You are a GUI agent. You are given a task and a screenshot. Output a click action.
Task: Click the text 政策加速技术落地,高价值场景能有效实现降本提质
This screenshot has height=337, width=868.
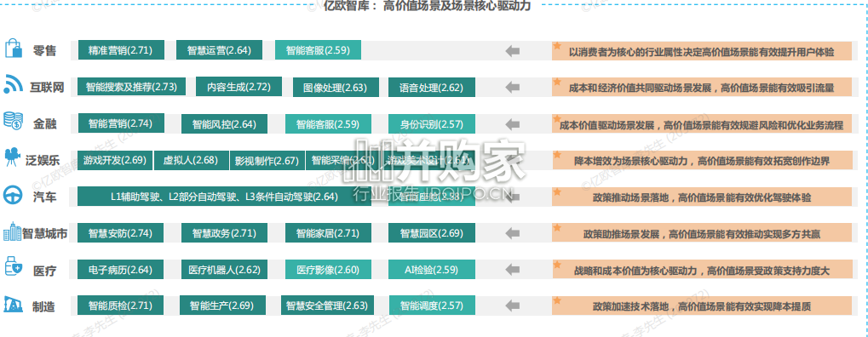pos(701,306)
